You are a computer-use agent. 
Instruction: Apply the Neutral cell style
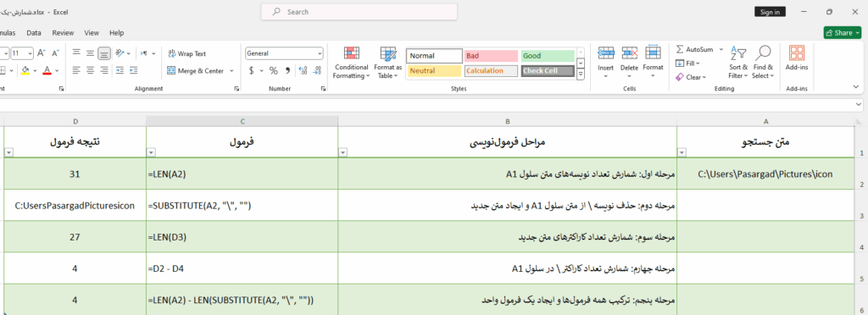(435, 71)
